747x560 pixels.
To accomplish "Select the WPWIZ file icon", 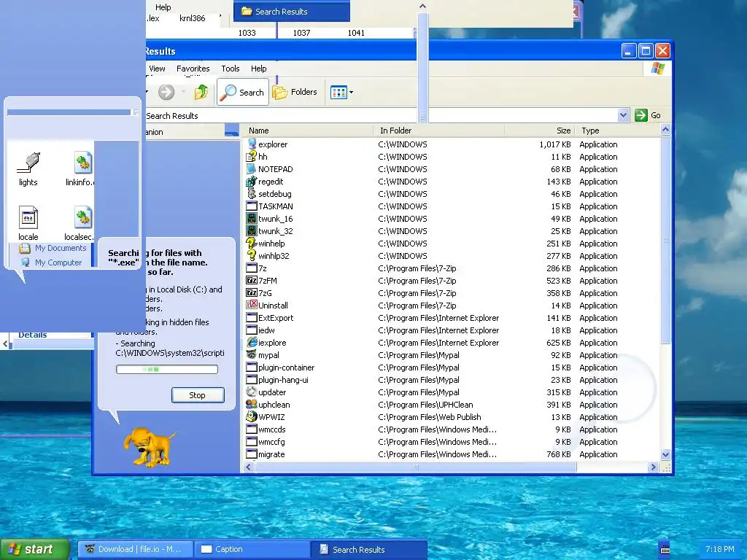I will [252, 416].
